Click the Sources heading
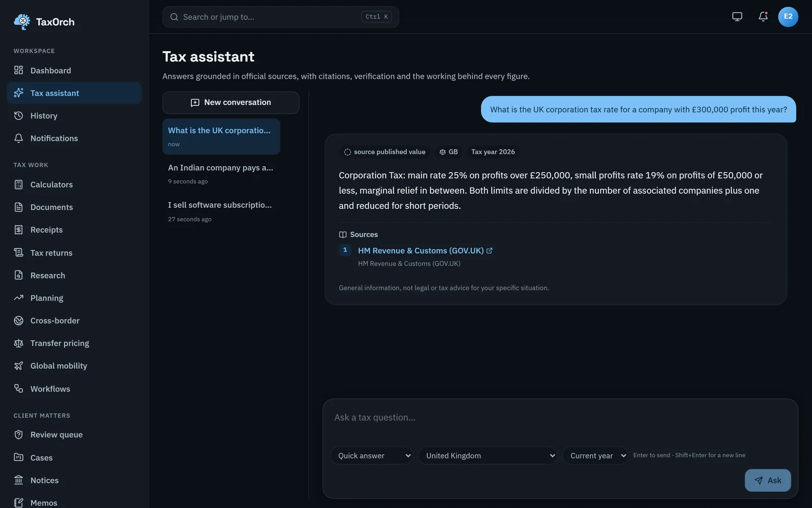This screenshot has height=508, width=812. [358, 234]
